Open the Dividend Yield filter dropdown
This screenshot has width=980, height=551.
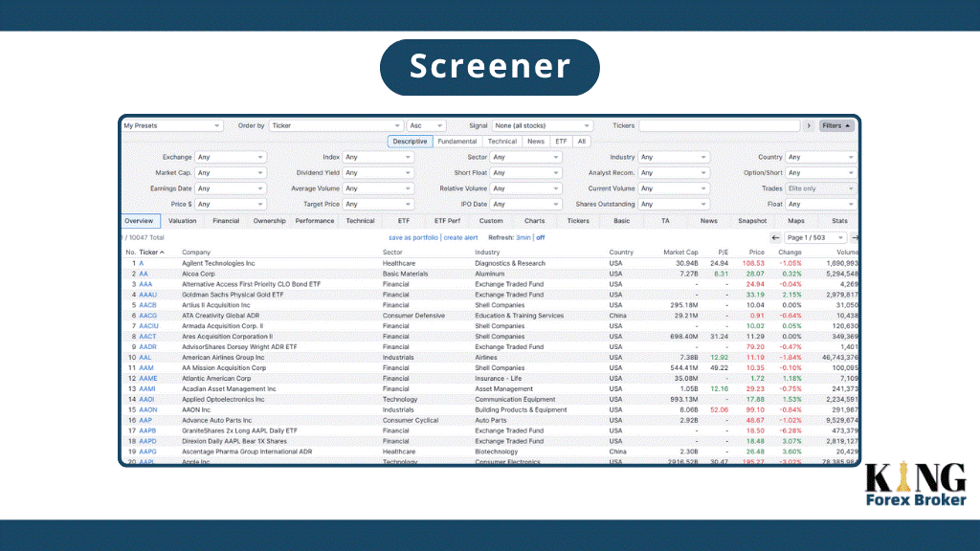coord(378,172)
